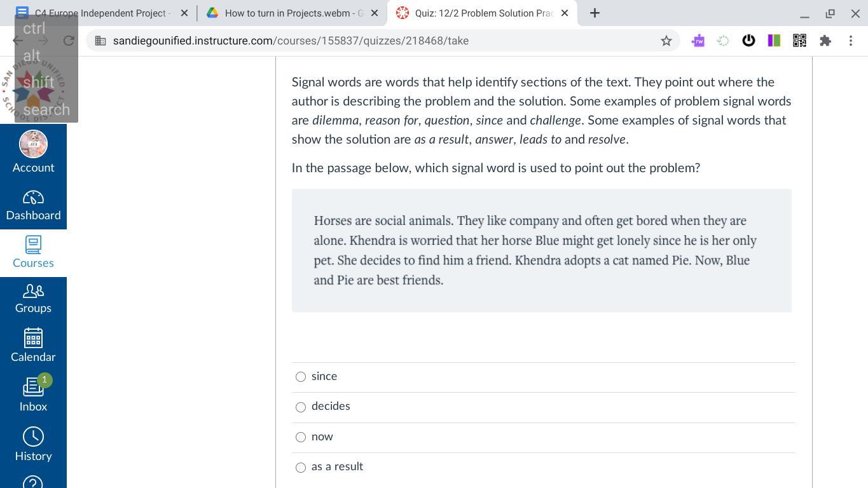The width and height of the screenshot is (868, 488).
Task: Open the QR code extension
Action: tap(799, 41)
